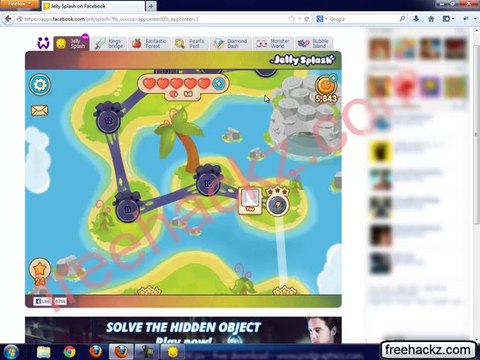Open the envelope mailbox icon
Screen dimensions: 480x360
(x=39, y=110)
